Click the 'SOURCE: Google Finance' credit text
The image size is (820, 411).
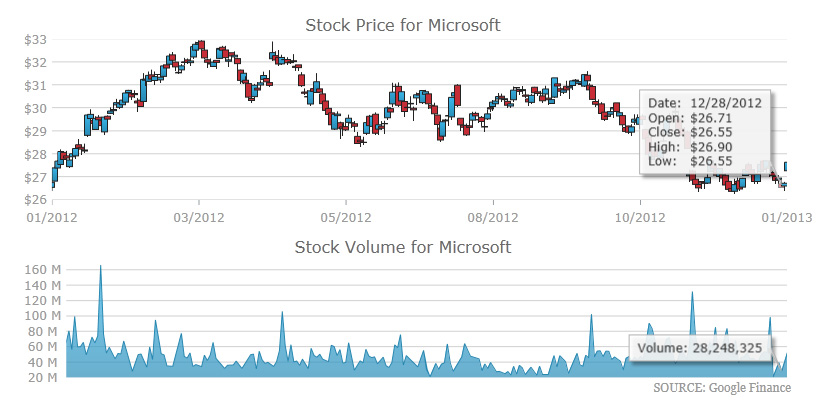721,388
